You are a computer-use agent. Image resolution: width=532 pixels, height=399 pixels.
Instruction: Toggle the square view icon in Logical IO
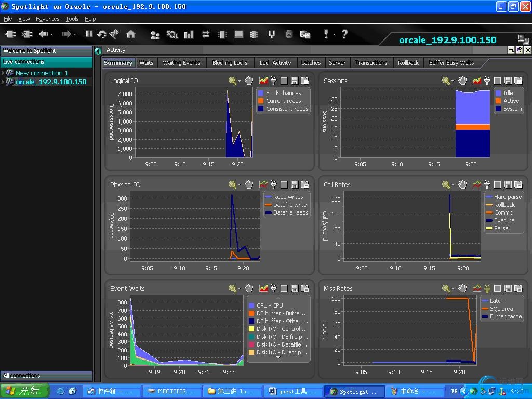284,81
